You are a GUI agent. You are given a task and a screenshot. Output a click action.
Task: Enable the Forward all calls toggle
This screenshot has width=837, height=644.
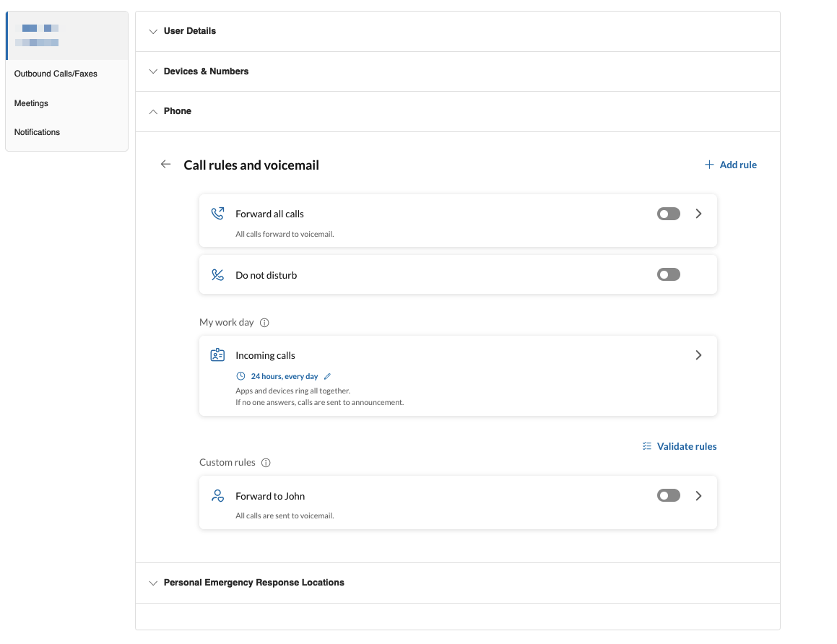click(668, 214)
